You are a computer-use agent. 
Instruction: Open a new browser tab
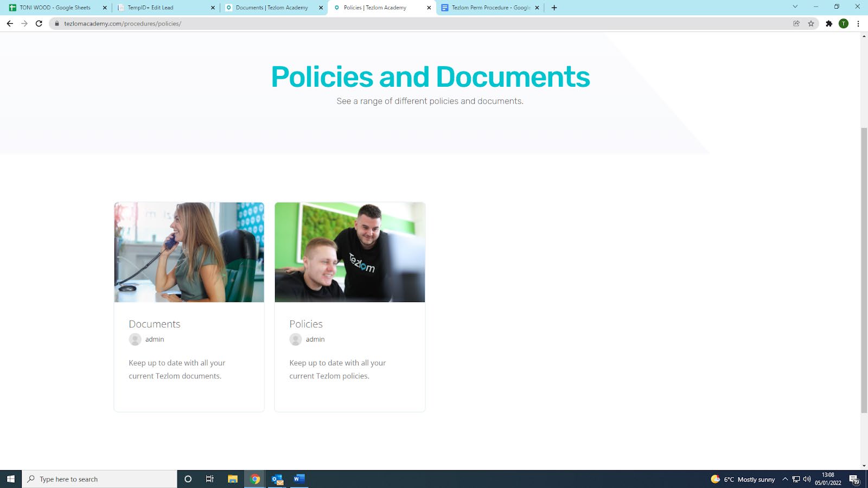pyautogui.click(x=554, y=8)
